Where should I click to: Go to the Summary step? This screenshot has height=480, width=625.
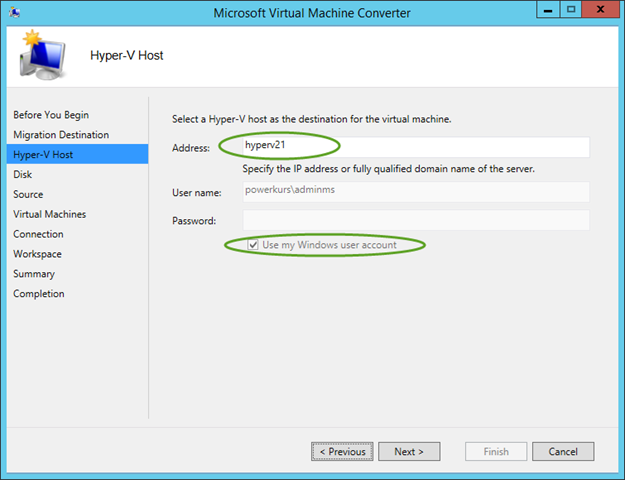coord(34,274)
